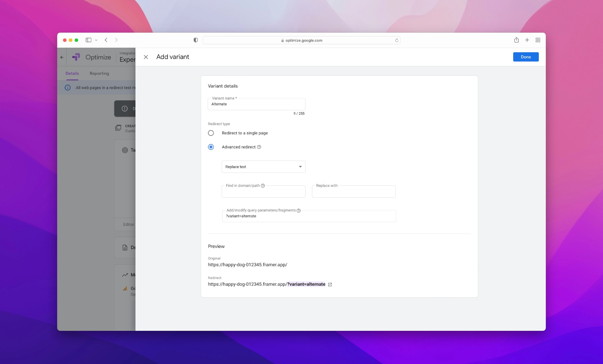Click the Safari share icon
Viewport: 603px width, 364px height.
pos(516,40)
